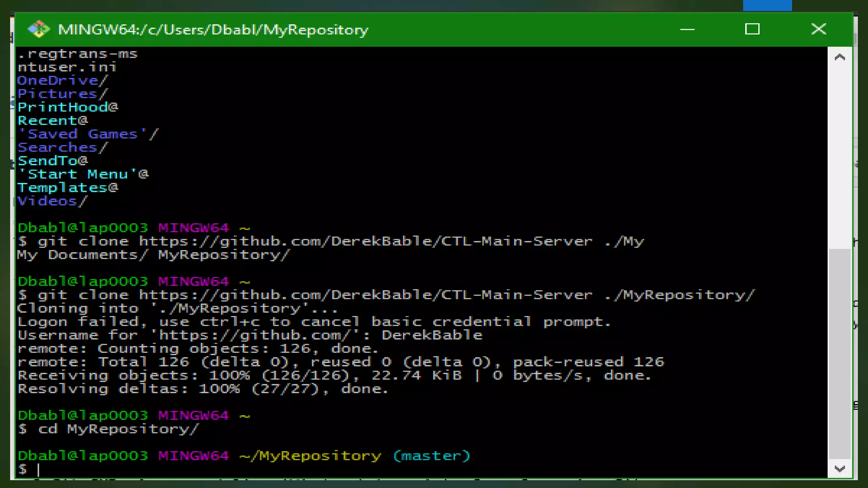Click the Git Bash icon in title bar

[x=39, y=29]
